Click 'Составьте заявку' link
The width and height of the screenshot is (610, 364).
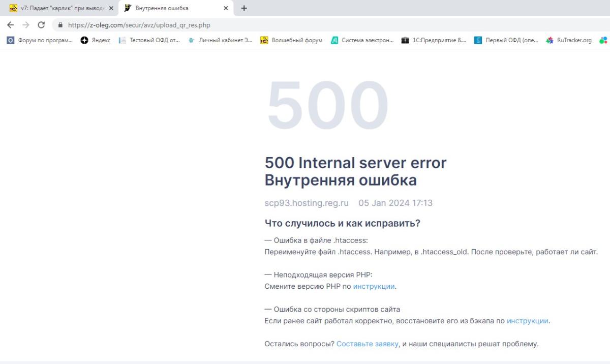coord(367,344)
